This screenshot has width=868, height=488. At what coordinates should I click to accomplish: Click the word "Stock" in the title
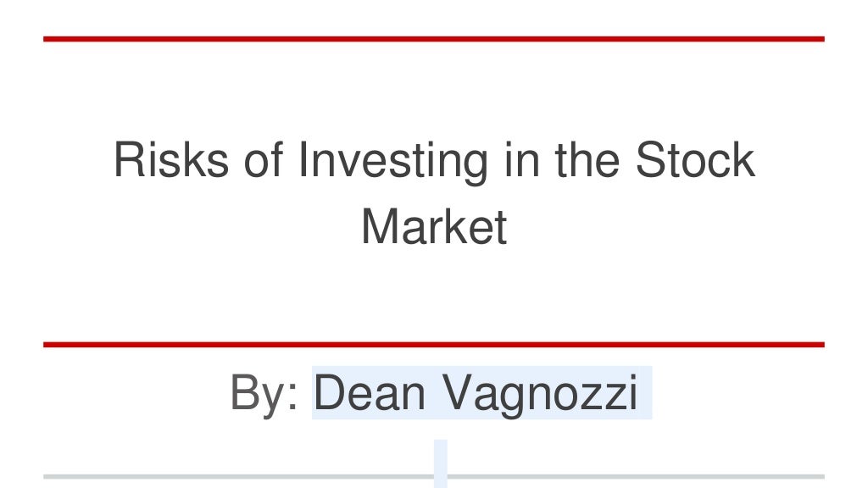(x=695, y=160)
